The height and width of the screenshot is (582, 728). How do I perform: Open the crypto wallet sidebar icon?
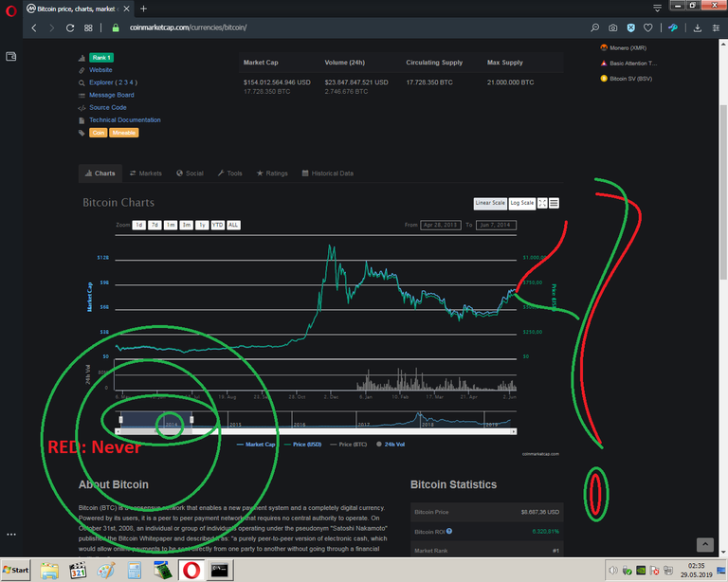(x=11, y=57)
